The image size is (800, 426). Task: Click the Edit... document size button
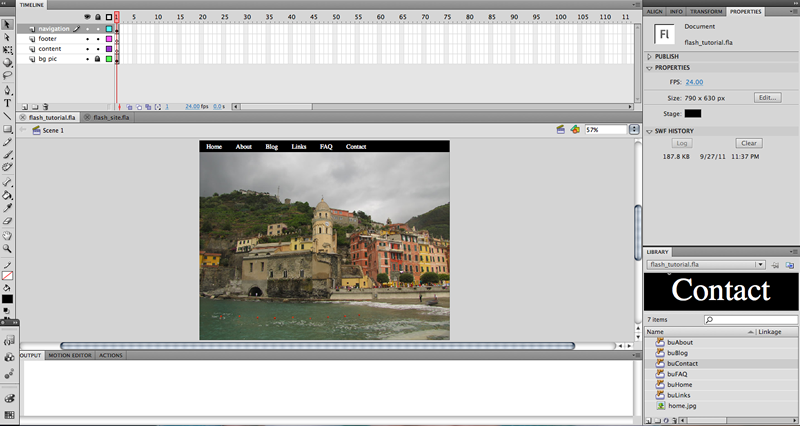point(767,97)
